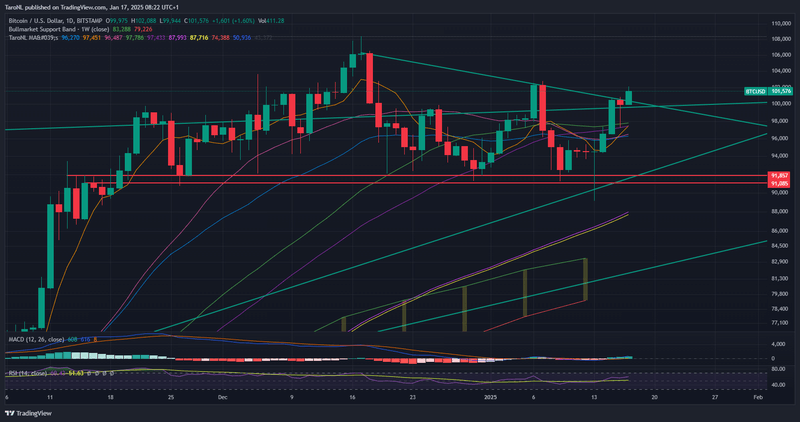This screenshot has width=800, height=422.
Task: Click the 78,400 price axis value
Action: point(781,309)
